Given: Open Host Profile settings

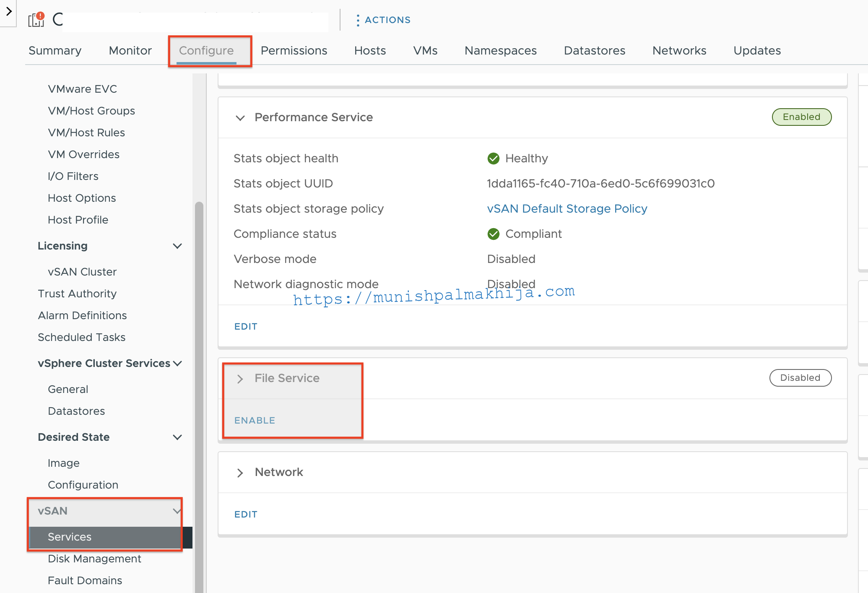Looking at the screenshot, I should [78, 220].
